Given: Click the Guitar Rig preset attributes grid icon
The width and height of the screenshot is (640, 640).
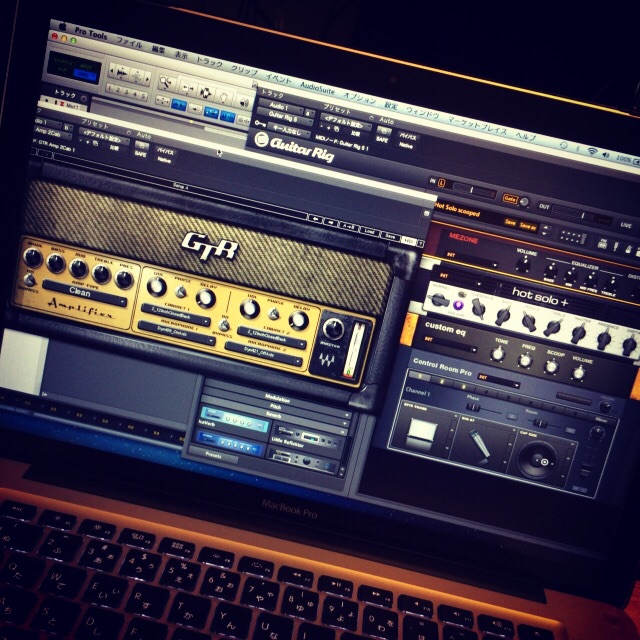Looking at the screenshot, I should coord(572,237).
